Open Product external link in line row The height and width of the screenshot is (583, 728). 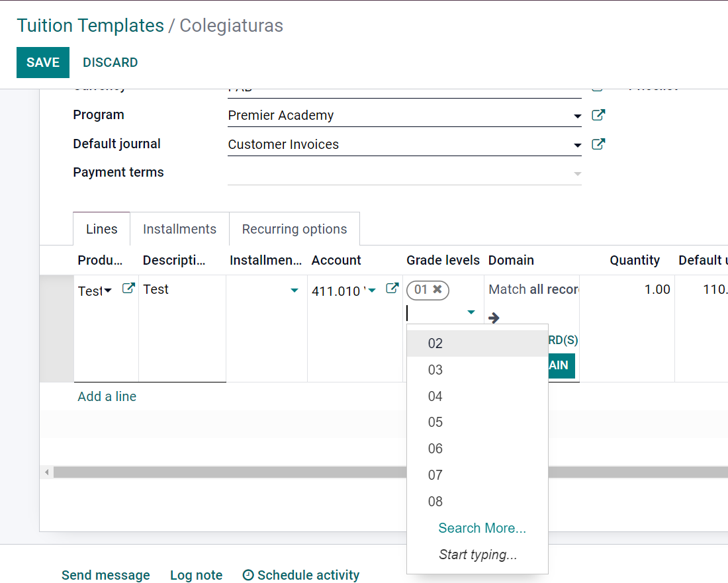click(x=128, y=289)
